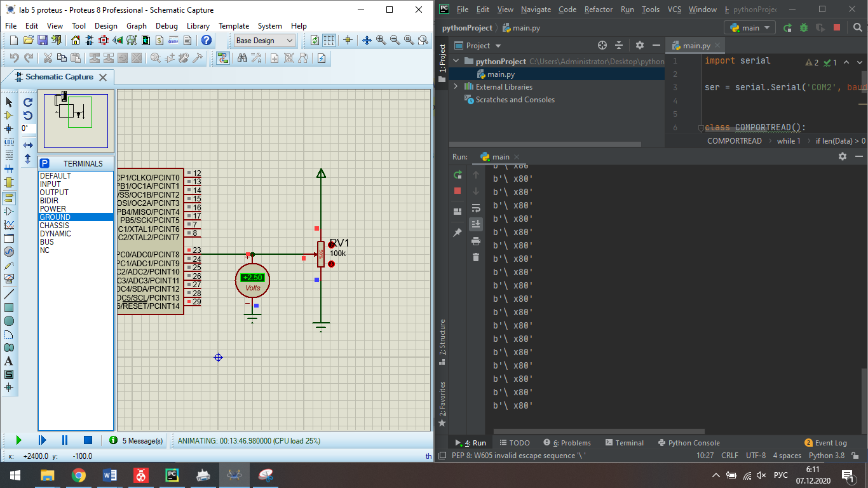Viewport: 868px width, 488px height.
Task: Select BIDIR in the terminals list
Action: [x=76, y=201]
